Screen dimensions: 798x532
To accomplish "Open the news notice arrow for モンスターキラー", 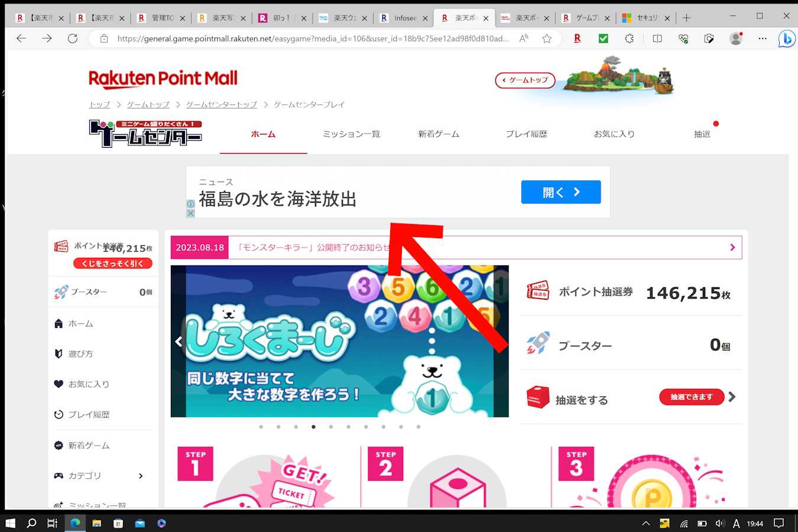I will coord(732,248).
